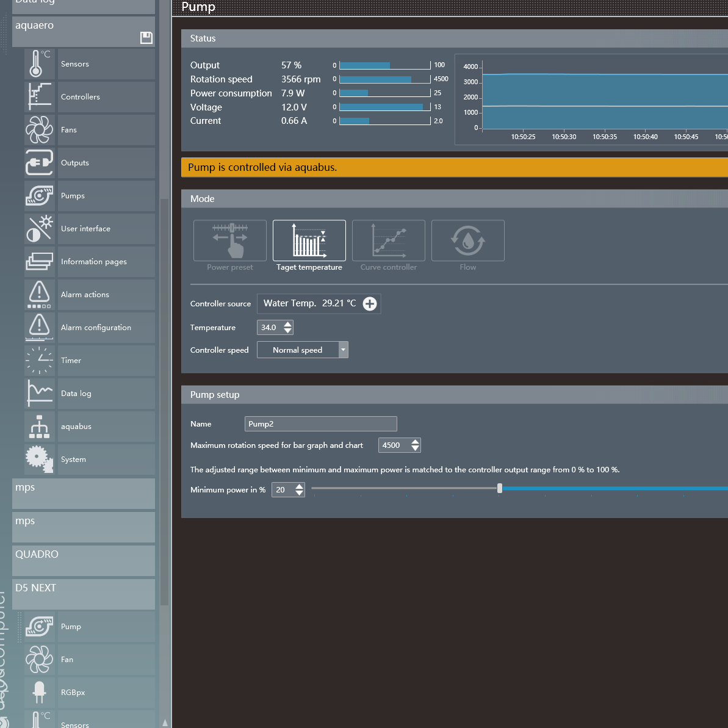Viewport: 728px width, 728px height.
Task: Click the Output percentage bar graph
Action: [385, 65]
